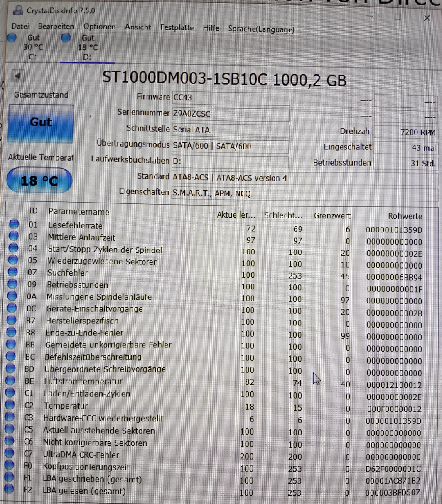
Task: Select the Lesefehlerrate parameter name
Action: click(75, 225)
